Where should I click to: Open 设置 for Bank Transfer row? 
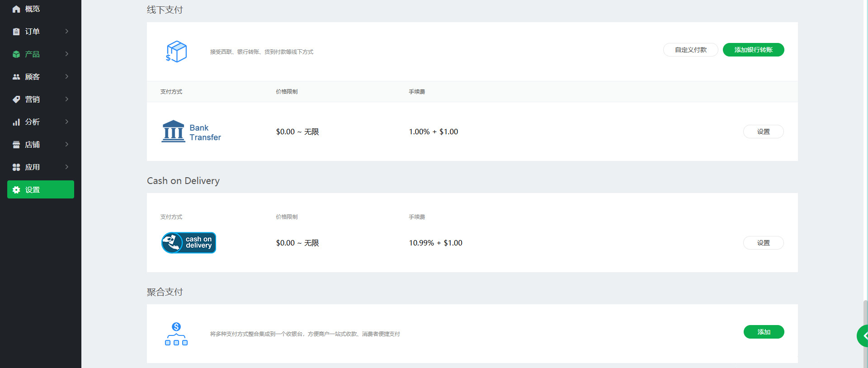coord(763,132)
